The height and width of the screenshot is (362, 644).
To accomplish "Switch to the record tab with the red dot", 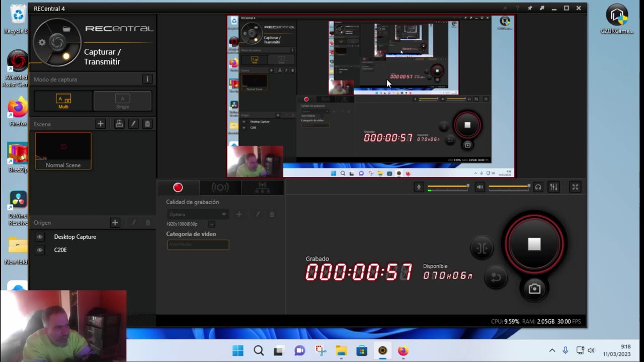I will pyautogui.click(x=178, y=188).
